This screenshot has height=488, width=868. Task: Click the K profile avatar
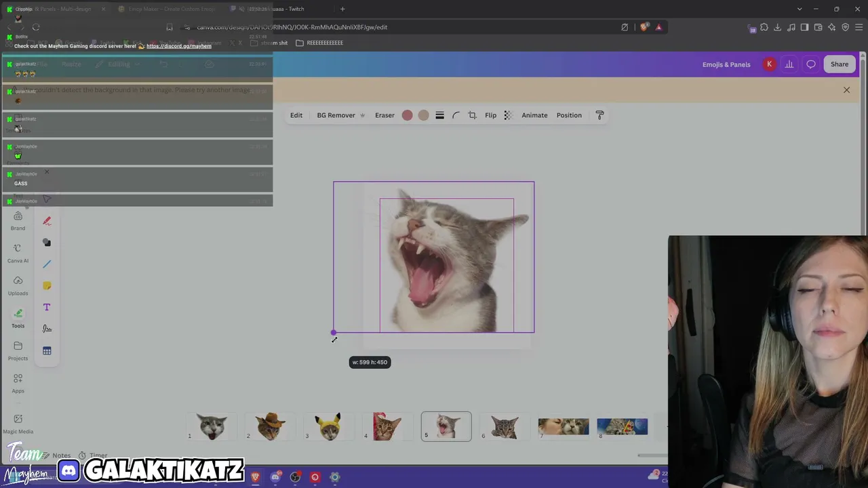(x=769, y=64)
